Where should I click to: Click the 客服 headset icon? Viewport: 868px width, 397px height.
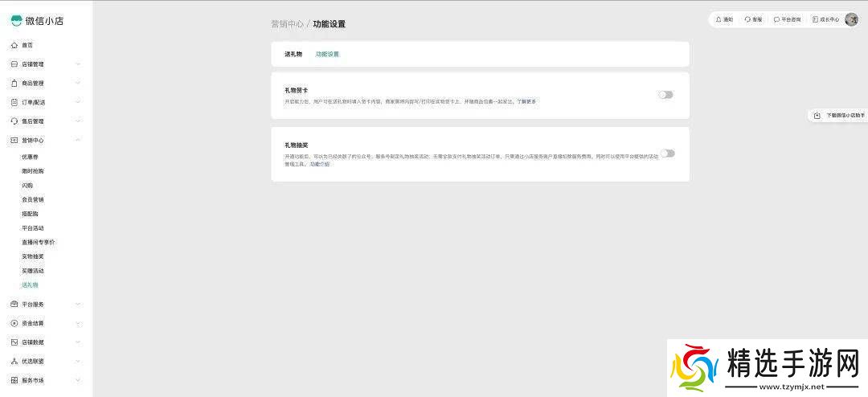[x=748, y=19]
